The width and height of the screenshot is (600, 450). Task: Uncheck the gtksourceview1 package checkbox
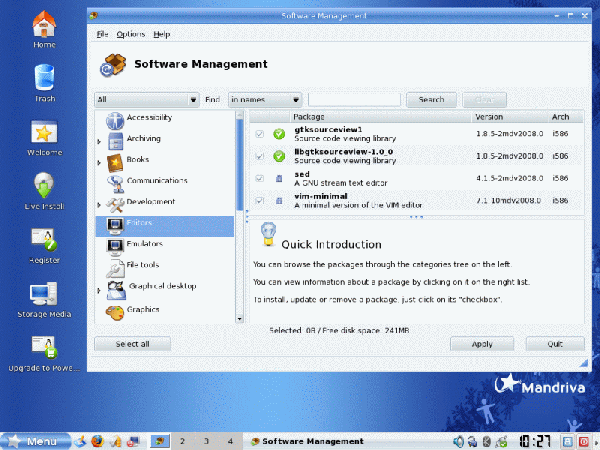pos(260,133)
